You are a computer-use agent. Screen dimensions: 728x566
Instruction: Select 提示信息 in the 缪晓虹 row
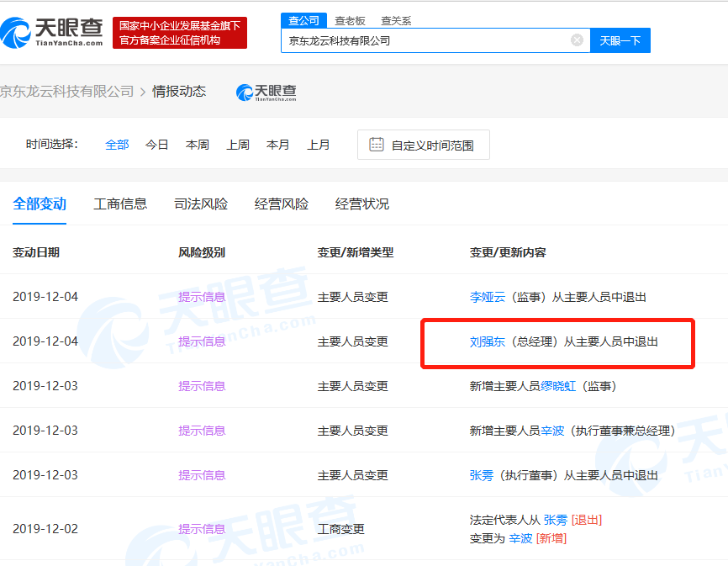click(202, 386)
